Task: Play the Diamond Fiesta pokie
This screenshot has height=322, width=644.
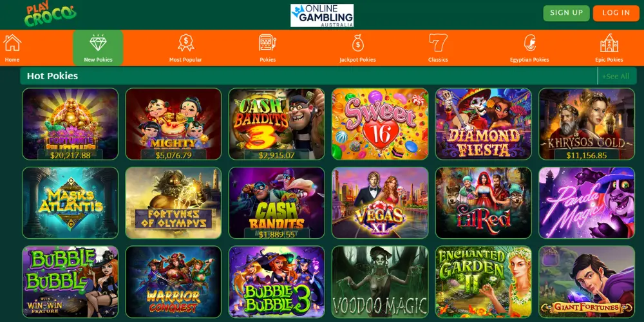Action: 484,124
